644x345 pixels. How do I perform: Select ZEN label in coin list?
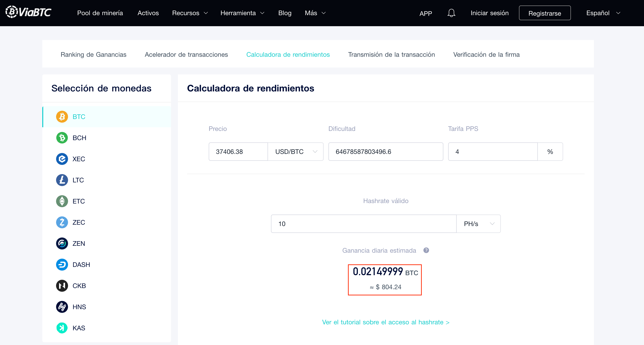79,243
